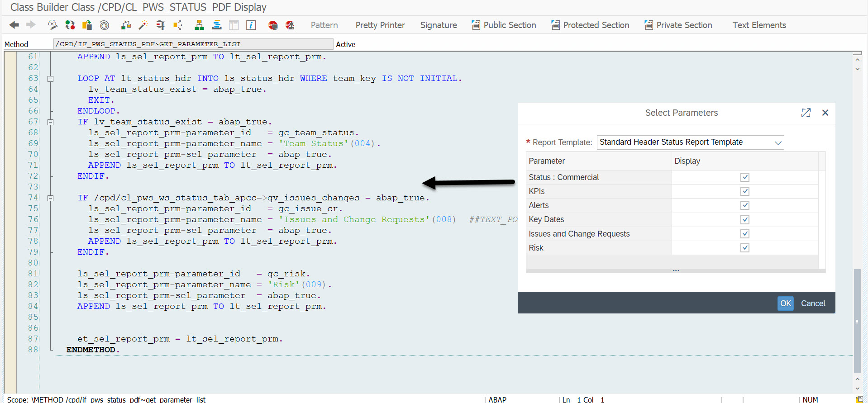Viewport: 868px width, 403px height.
Task: Click the Display Navigation Window icon
Action: (x=217, y=25)
